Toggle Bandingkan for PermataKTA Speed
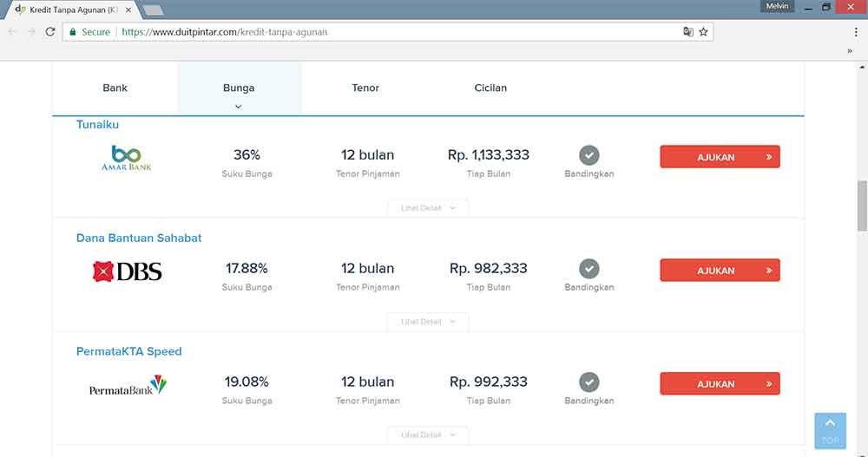 tap(589, 382)
